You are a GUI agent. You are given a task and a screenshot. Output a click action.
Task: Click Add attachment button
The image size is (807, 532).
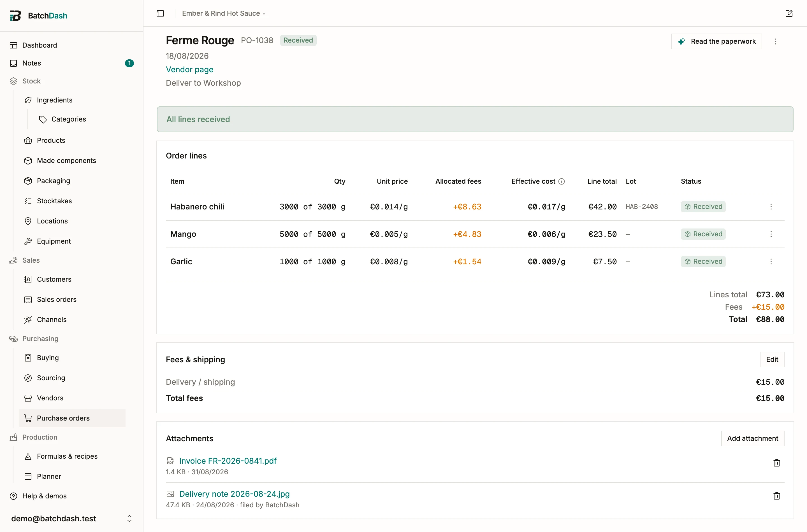[x=752, y=438]
